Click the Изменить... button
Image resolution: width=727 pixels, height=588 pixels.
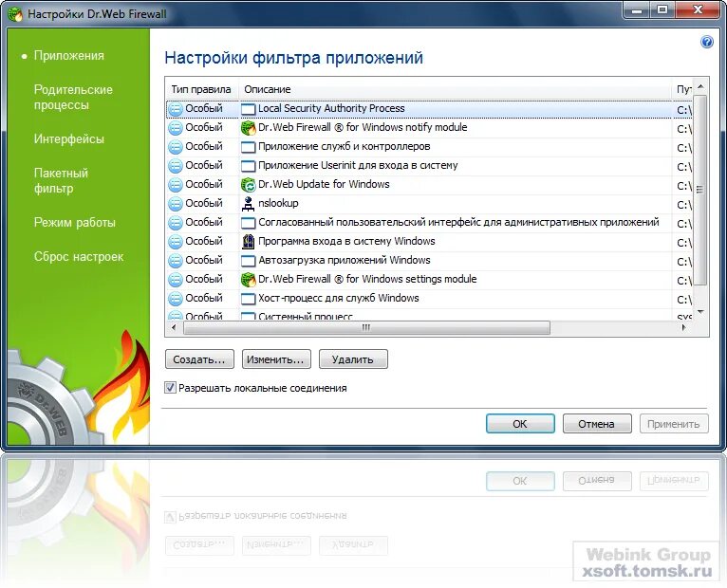[x=276, y=359]
